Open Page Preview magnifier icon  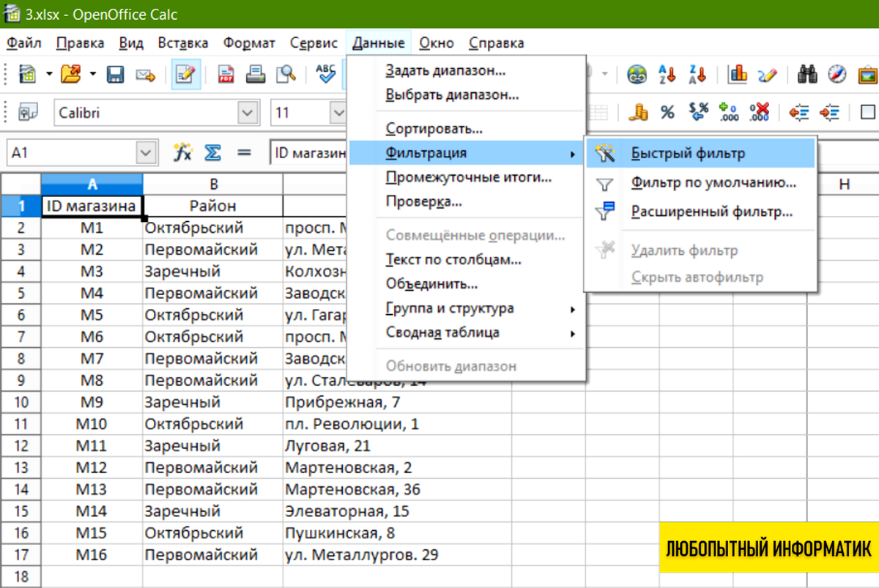pos(285,74)
